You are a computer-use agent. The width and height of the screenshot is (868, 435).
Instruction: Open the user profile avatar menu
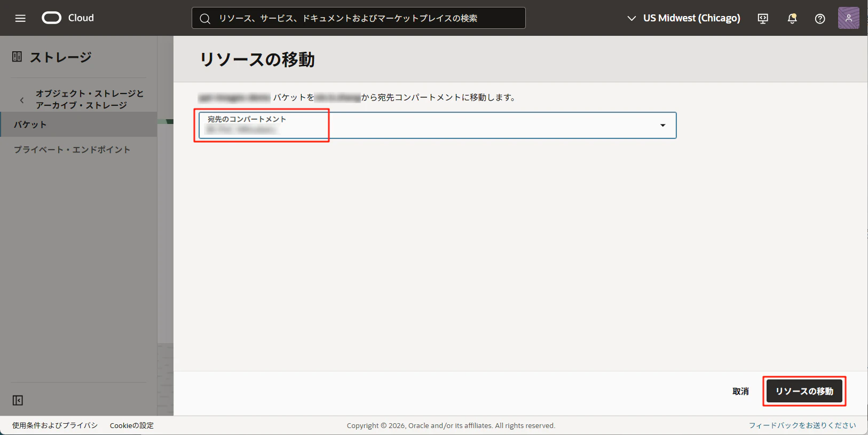coord(849,18)
